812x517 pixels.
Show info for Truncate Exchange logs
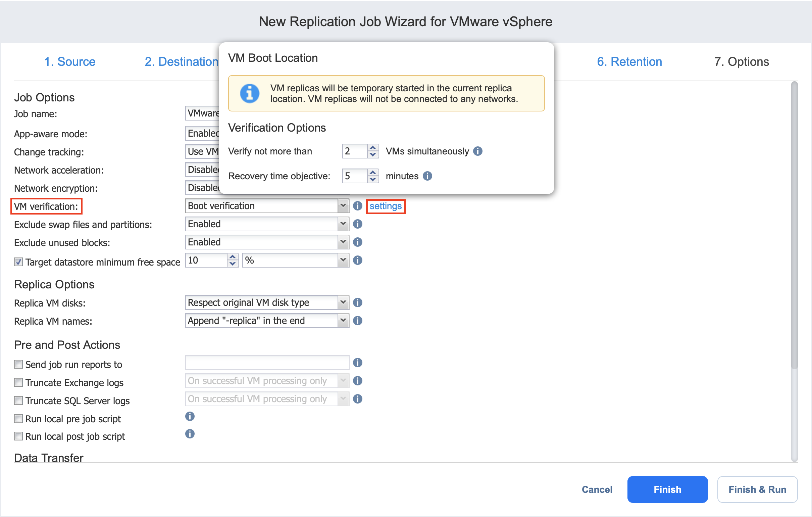(357, 381)
